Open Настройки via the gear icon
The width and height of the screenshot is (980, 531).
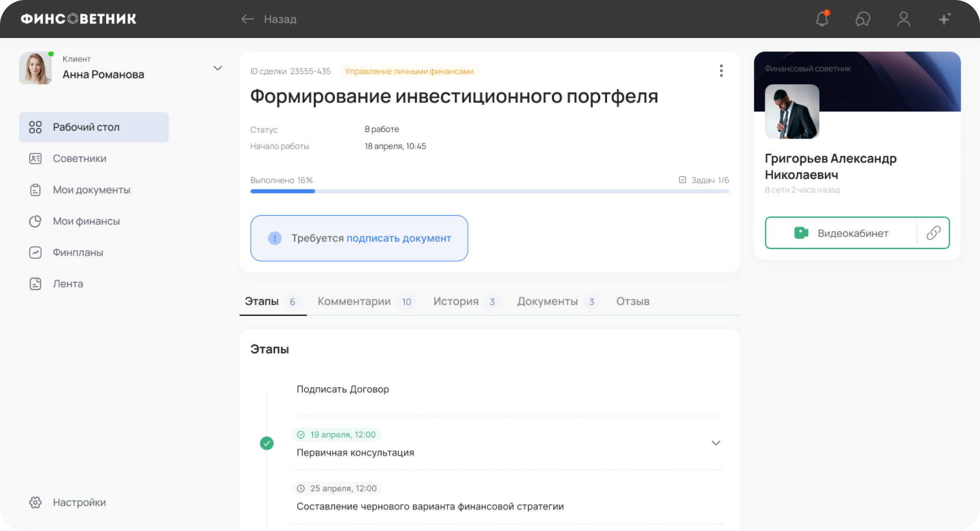[x=35, y=502]
